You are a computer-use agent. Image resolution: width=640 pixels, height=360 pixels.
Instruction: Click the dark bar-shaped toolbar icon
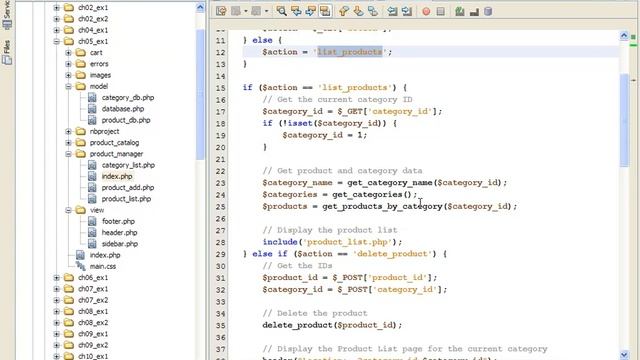point(474,12)
